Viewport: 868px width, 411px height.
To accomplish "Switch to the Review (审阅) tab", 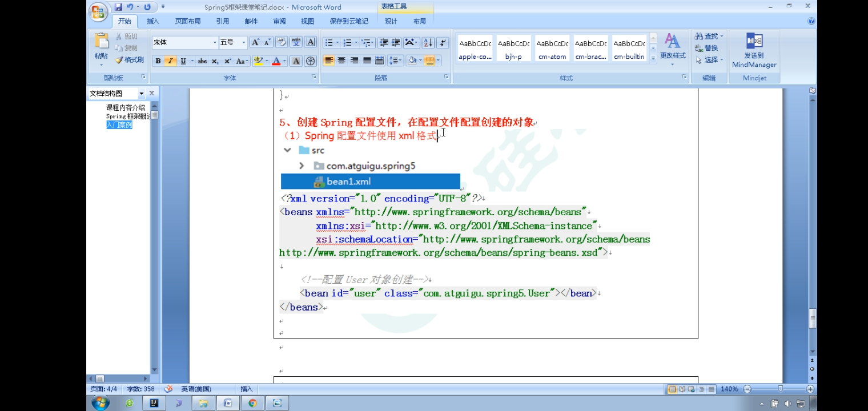I will coord(279,21).
